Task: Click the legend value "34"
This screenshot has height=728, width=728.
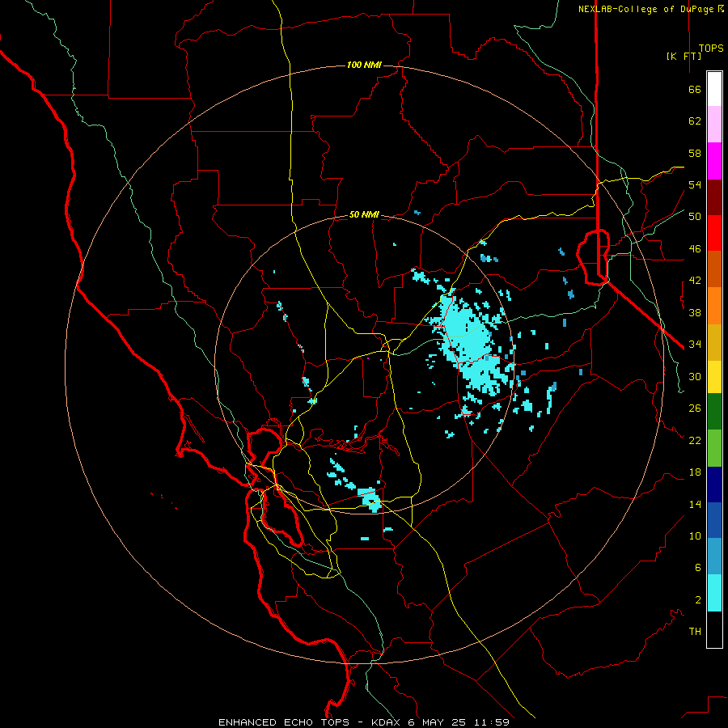Action: (x=695, y=345)
